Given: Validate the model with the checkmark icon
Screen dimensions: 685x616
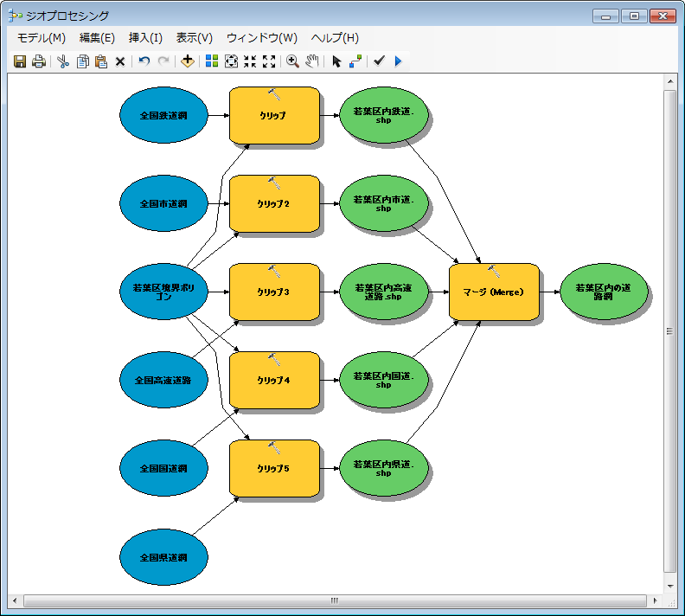Looking at the screenshot, I should [x=379, y=61].
